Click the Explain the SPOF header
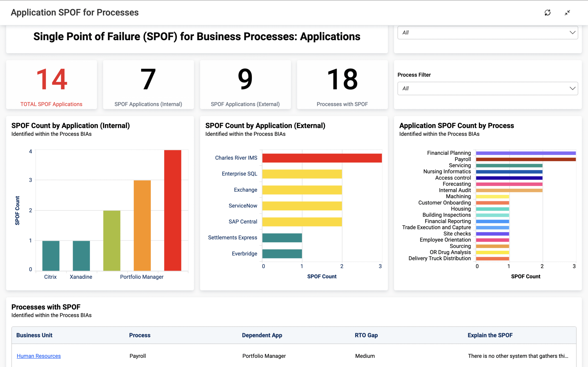588x367 pixels. point(490,335)
